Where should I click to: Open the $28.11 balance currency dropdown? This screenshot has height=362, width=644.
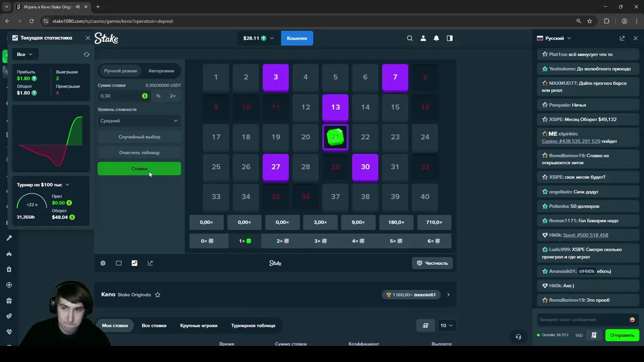click(259, 38)
